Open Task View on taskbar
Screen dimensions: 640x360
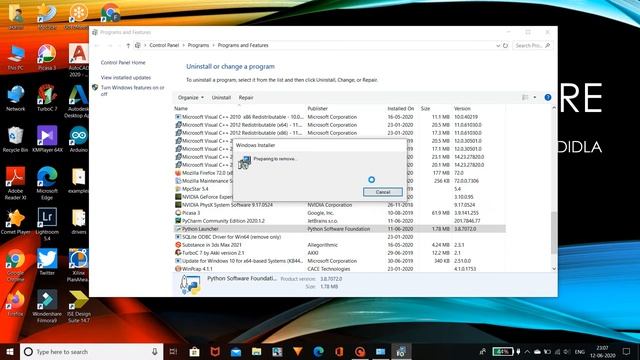point(173,351)
